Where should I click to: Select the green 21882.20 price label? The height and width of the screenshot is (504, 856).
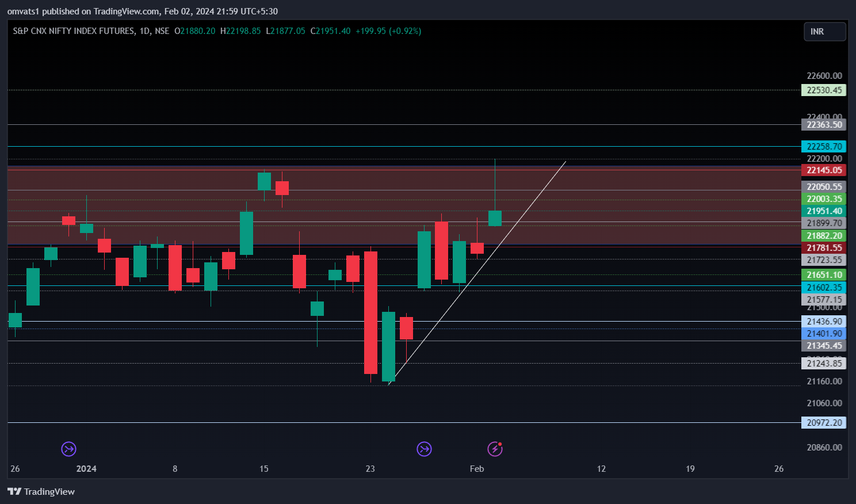click(x=824, y=236)
